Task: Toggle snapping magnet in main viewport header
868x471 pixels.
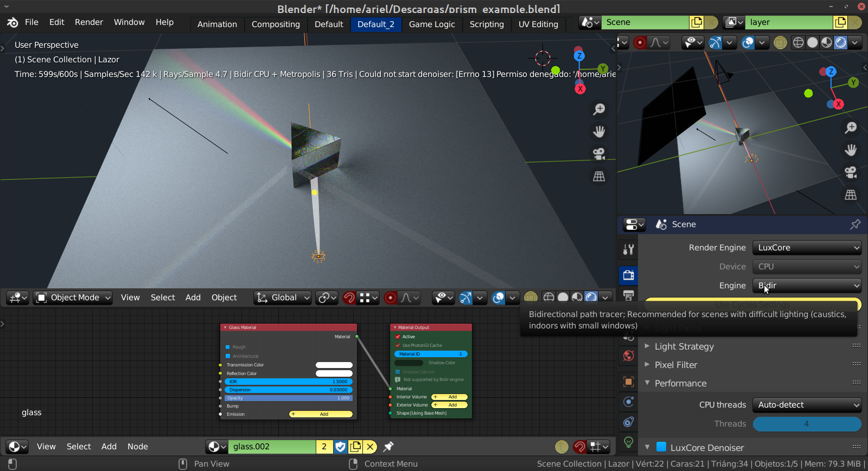Action: (349, 298)
